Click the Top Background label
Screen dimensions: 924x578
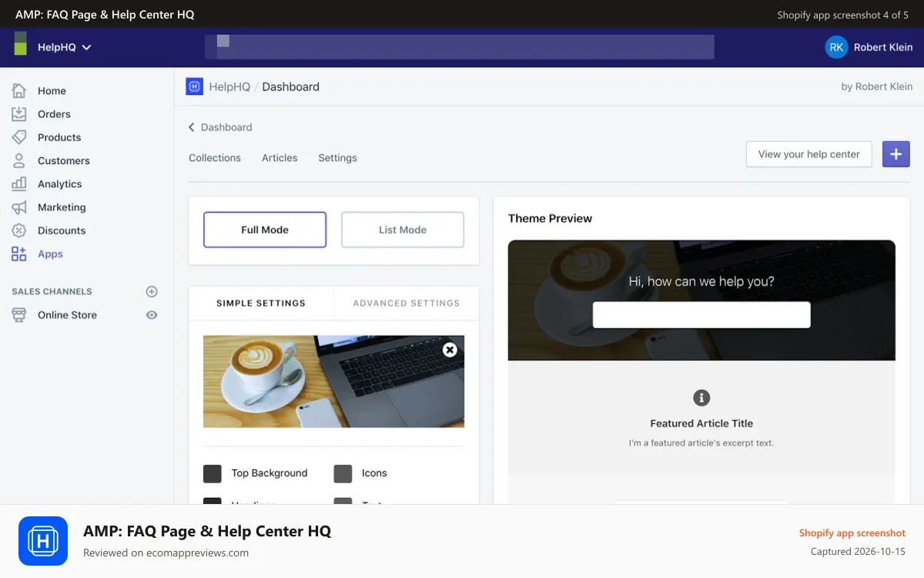click(269, 473)
